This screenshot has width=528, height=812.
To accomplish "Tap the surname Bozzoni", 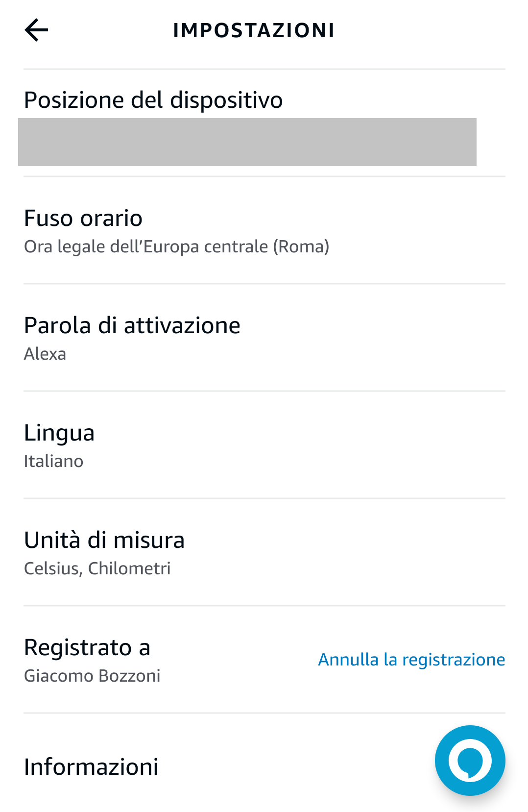I will click(129, 676).
